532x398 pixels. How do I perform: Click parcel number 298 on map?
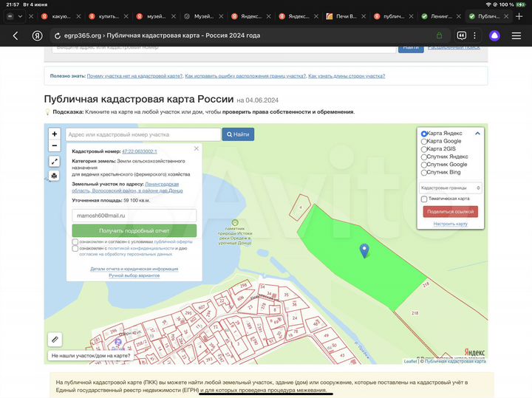click(x=243, y=286)
